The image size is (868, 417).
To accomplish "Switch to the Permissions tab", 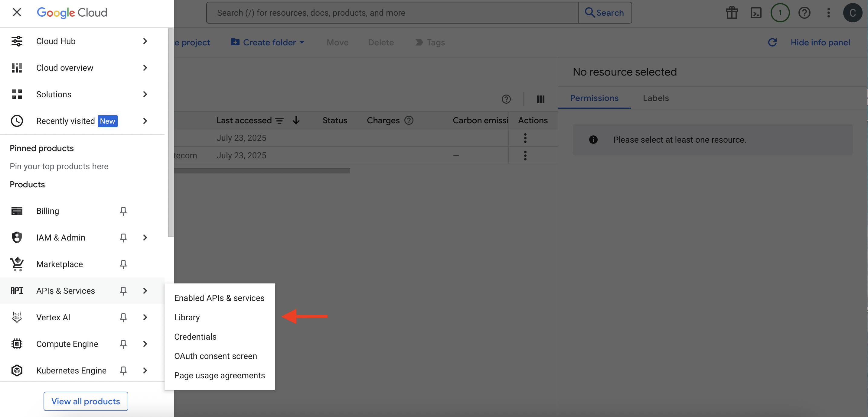I will pos(594,98).
